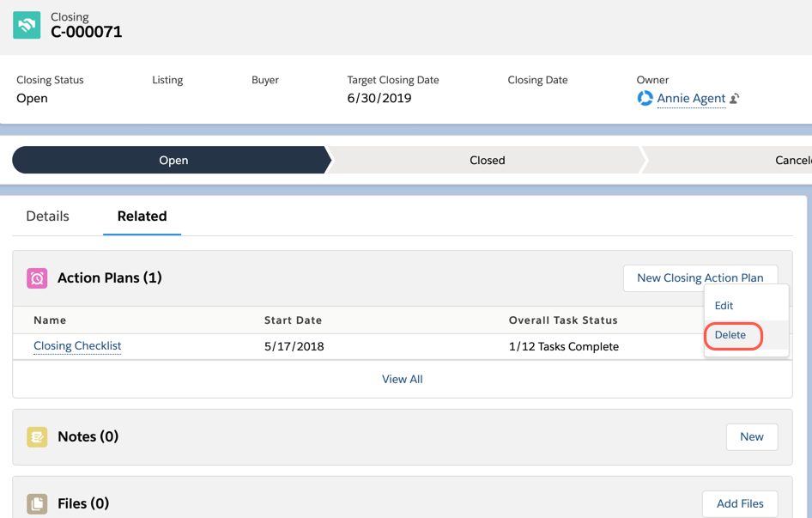
Task: Switch to the Related tab
Action: [142, 216]
